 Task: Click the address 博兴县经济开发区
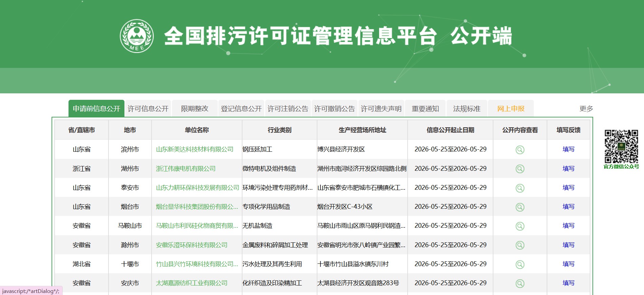point(341,149)
